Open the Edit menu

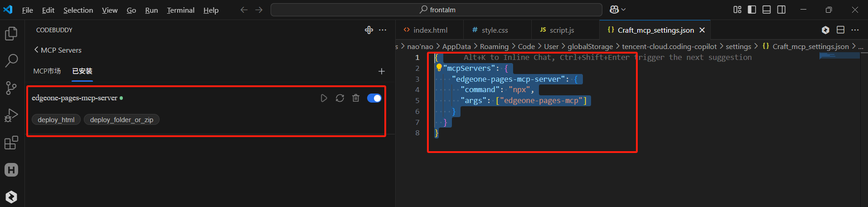[48, 10]
